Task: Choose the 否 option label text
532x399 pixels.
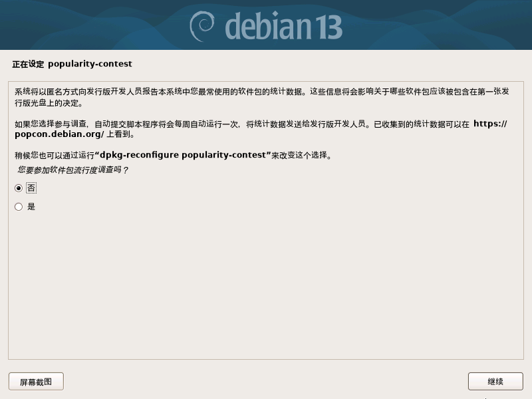Action: [31, 188]
